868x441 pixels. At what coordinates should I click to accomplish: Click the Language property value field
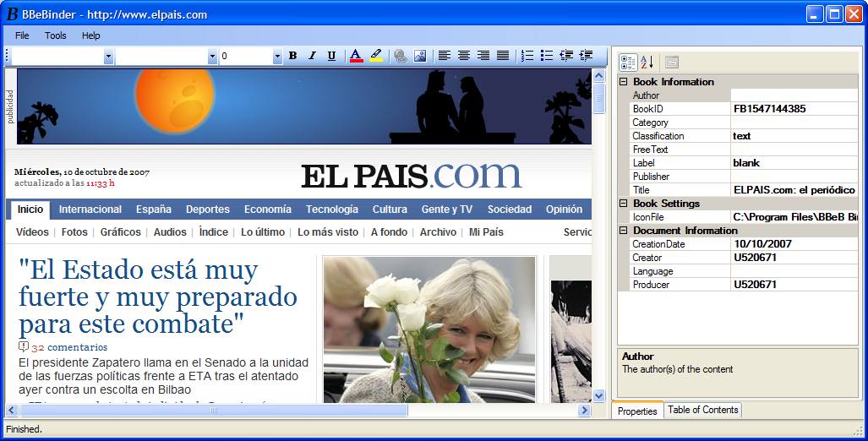tap(794, 271)
